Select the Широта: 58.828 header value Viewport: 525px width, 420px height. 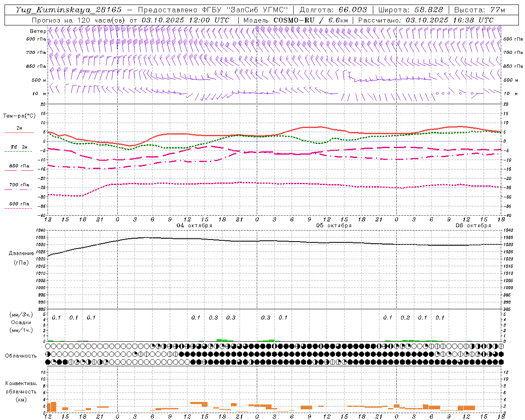pos(411,10)
